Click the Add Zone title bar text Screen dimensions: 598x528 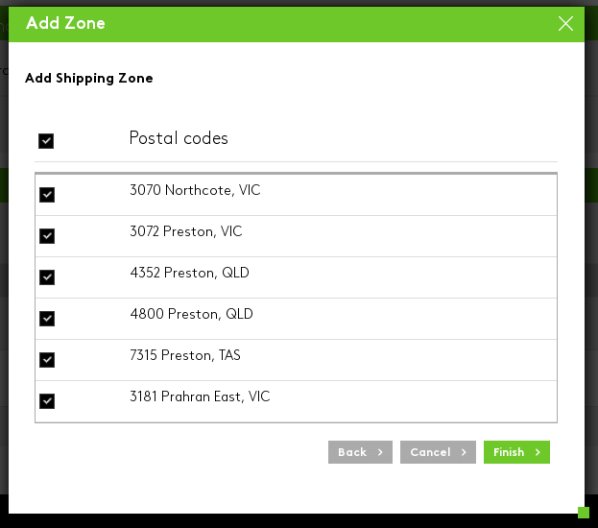pos(66,23)
